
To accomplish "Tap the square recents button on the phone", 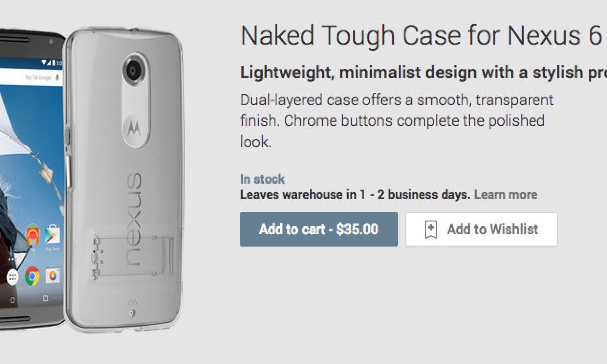I will coord(44,299).
